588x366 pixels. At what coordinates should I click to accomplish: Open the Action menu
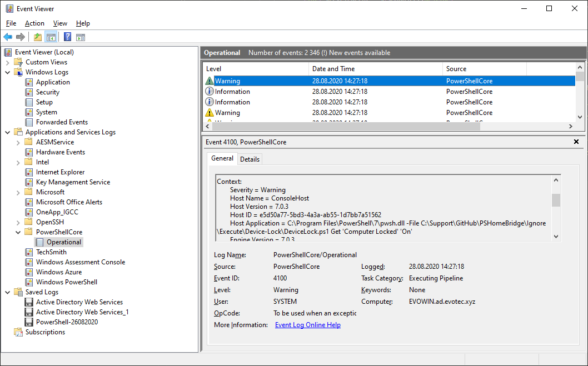pos(34,23)
